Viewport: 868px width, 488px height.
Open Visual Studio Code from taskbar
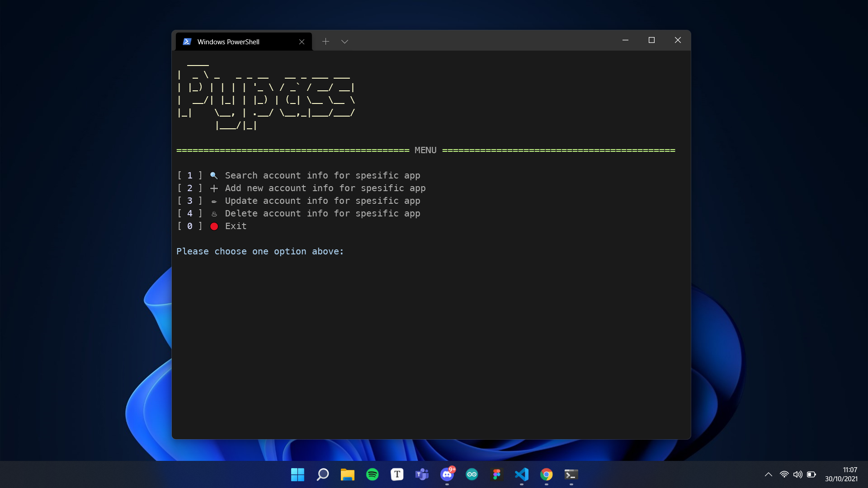522,474
